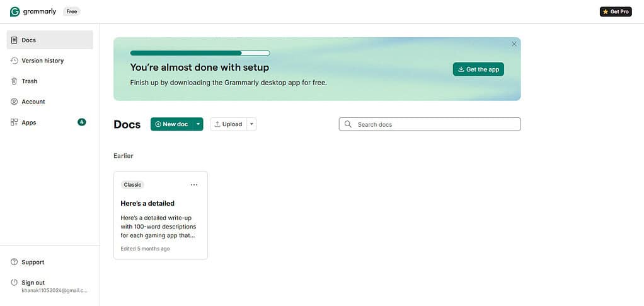Click the Grammarly logo icon
This screenshot has width=644, height=306.
(x=14, y=11)
